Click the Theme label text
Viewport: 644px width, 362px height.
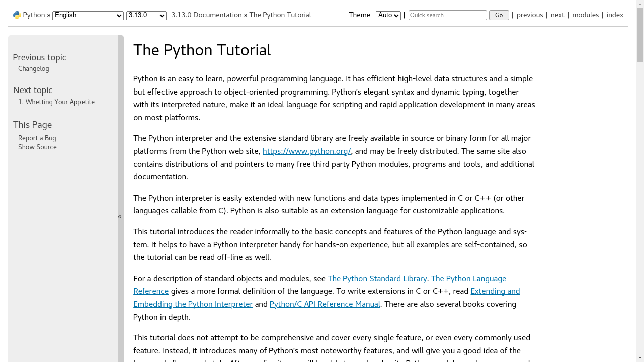tap(359, 15)
